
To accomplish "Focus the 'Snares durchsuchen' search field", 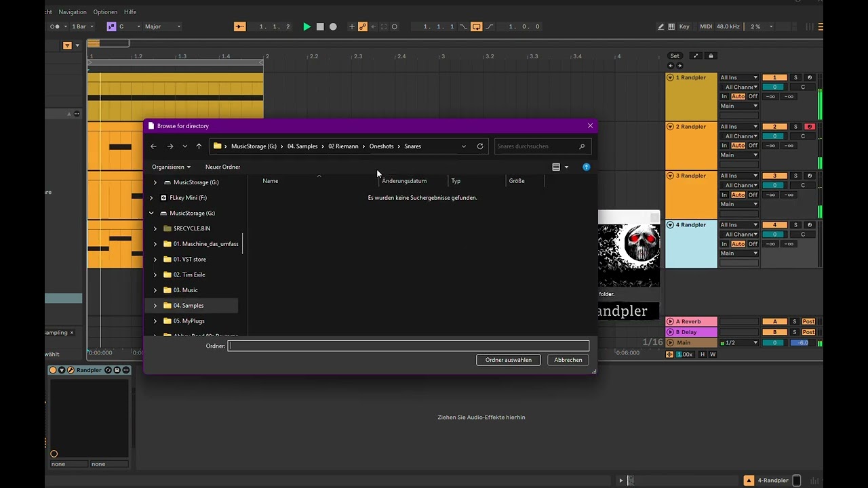I will (542, 146).
